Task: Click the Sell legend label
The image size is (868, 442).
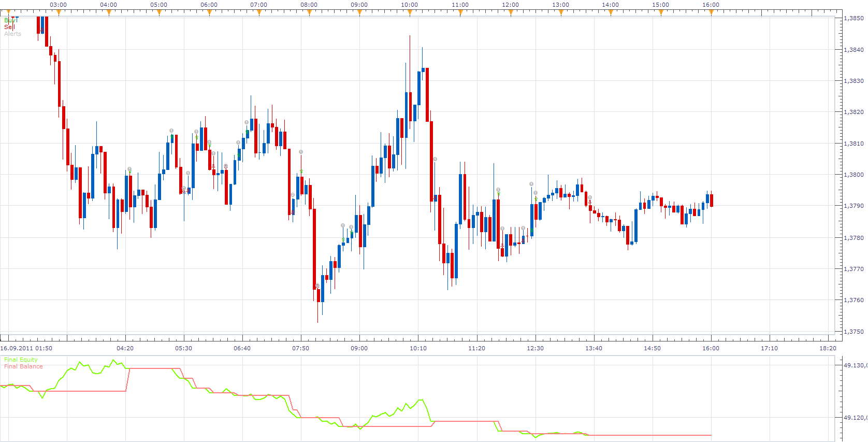Action: 9,27
